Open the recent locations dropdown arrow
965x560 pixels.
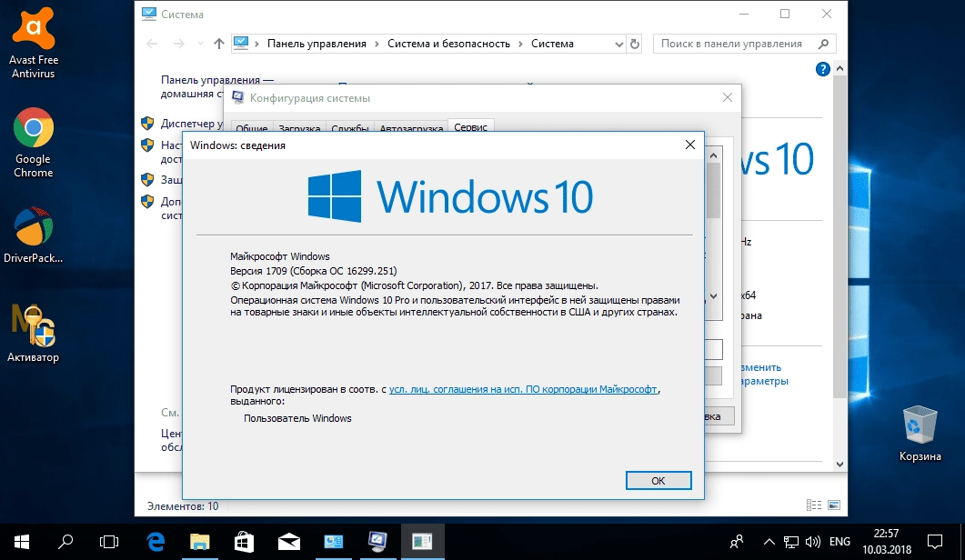pyautogui.click(x=200, y=44)
